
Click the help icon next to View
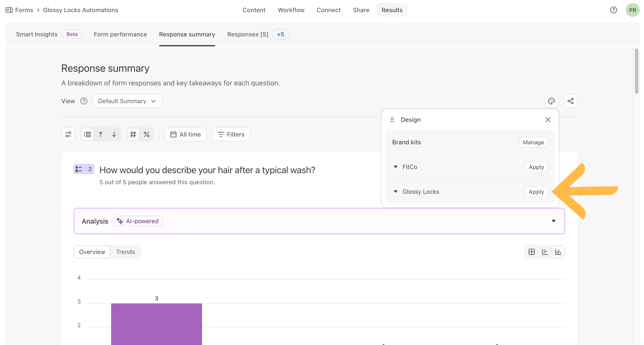[x=84, y=101]
